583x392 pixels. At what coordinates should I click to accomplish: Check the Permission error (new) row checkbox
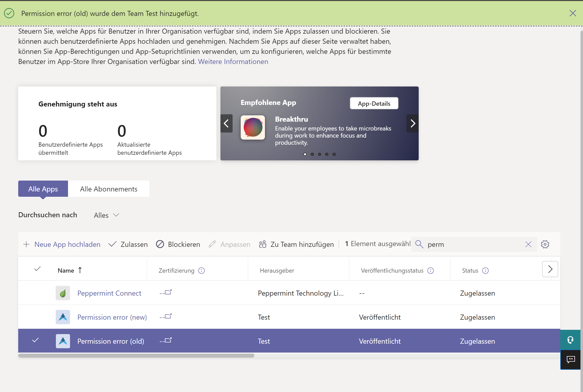[37, 317]
